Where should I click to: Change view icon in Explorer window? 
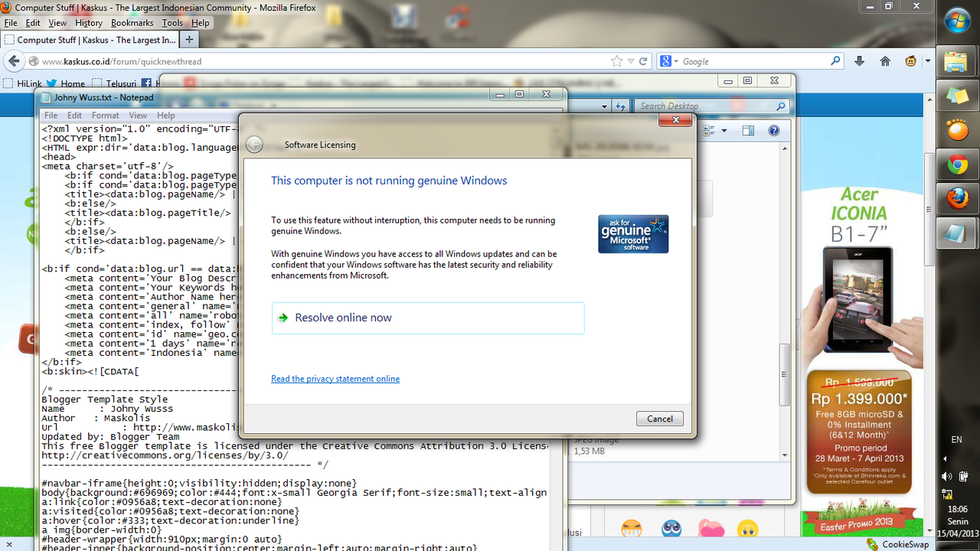click(x=709, y=131)
